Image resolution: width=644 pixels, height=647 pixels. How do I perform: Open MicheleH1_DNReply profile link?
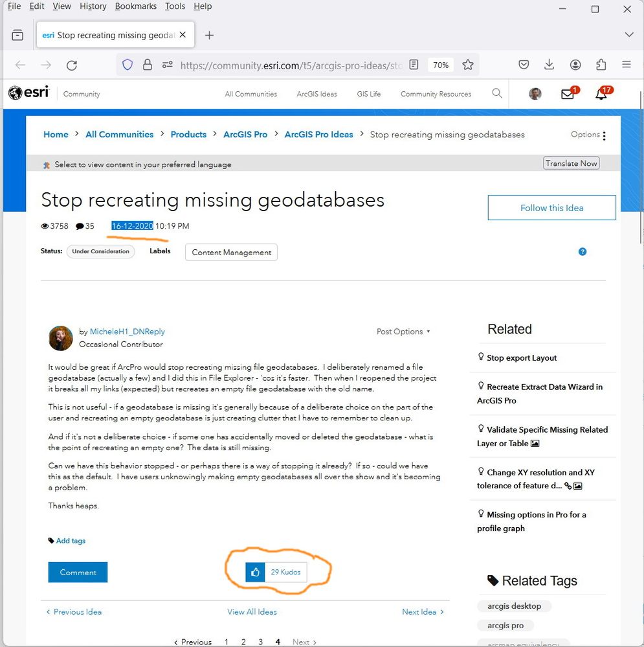(127, 332)
